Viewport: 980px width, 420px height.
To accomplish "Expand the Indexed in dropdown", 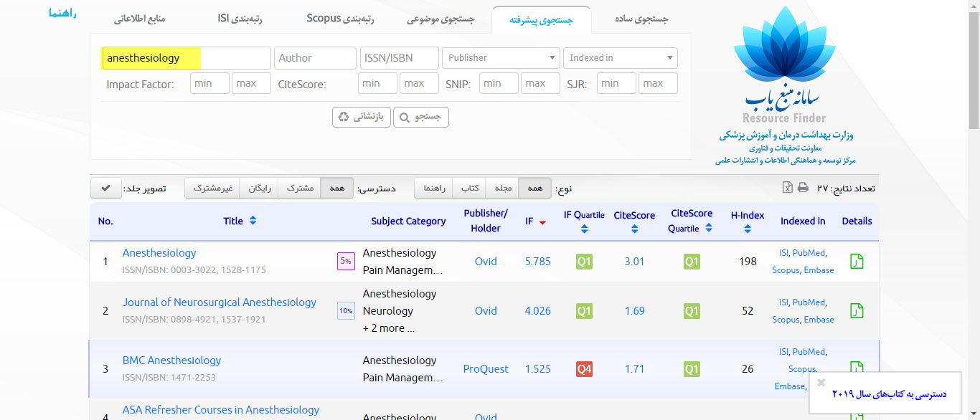I will (x=621, y=58).
